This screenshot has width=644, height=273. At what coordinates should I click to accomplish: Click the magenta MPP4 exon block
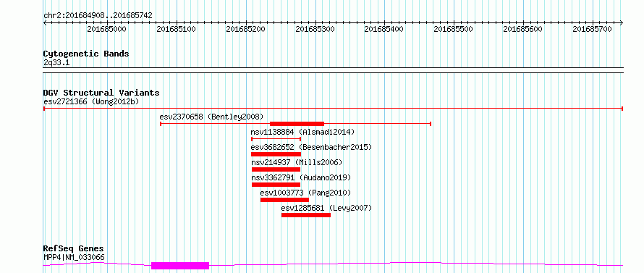[x=180, y=266]
